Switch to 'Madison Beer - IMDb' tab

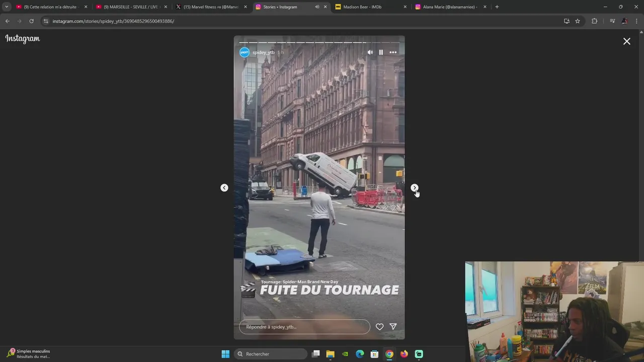click(370, 7)
